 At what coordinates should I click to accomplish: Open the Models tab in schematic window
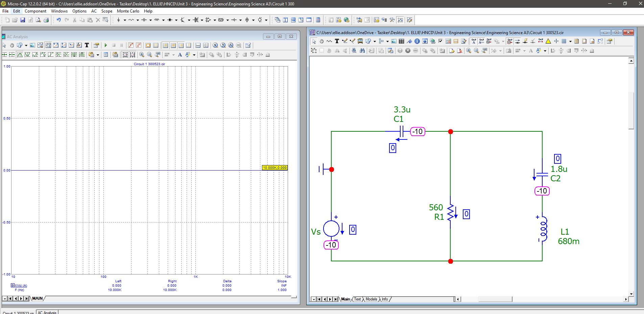[x=371, y=299]
